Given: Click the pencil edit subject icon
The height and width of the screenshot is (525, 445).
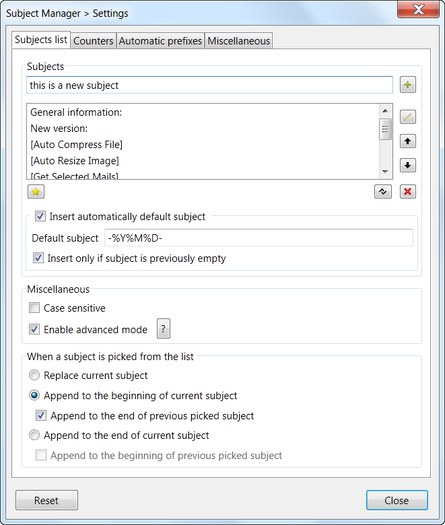Looking at the screenshot, I should [407, 117].
